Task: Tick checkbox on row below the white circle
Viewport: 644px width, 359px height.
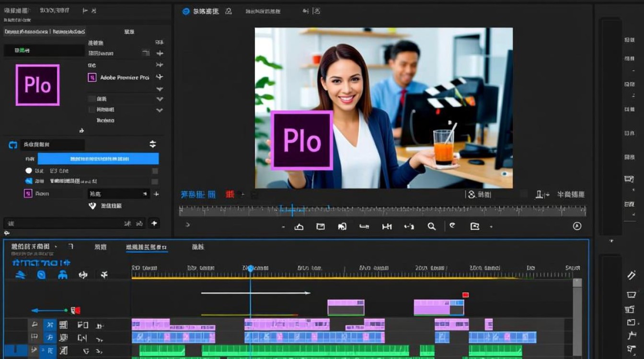Action: [155, 181]
